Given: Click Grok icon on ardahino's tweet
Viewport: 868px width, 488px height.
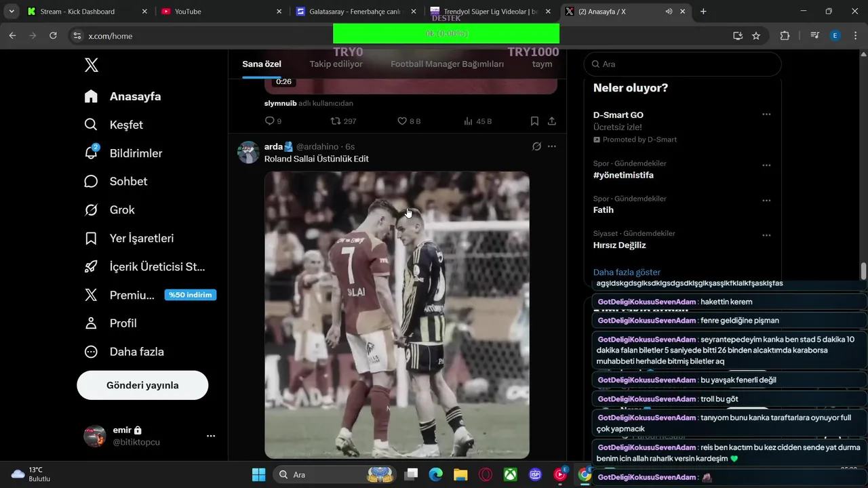Looking at the screenshot, I should pyautogui.click(x=536, y=146).
